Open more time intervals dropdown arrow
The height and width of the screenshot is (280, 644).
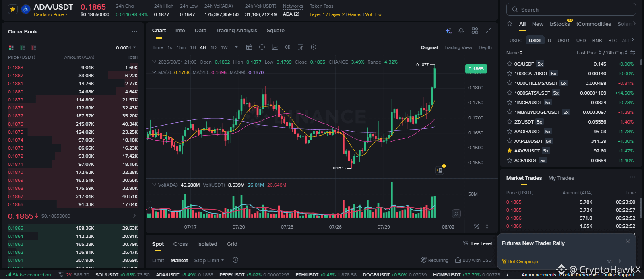pos(236,47)
